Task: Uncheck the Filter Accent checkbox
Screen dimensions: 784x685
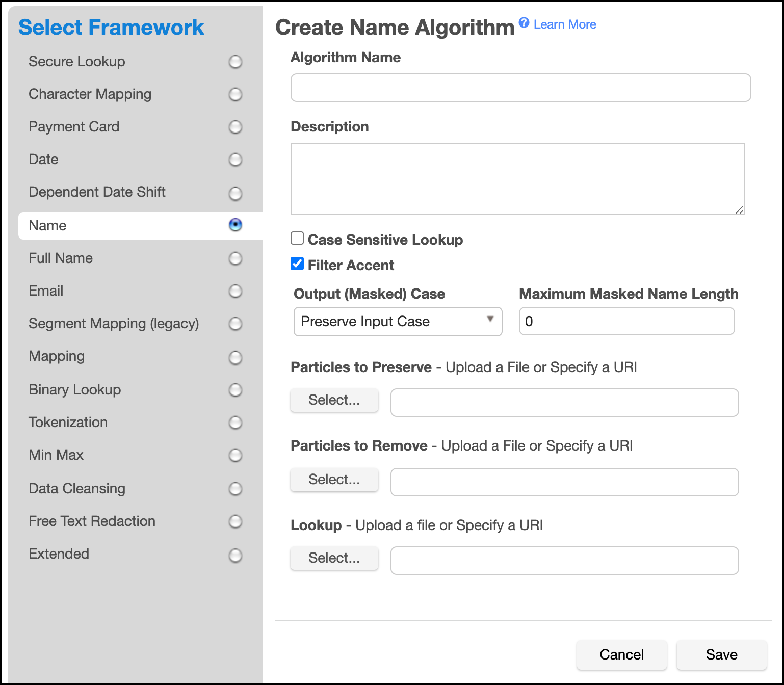Action: click(297, 264)
